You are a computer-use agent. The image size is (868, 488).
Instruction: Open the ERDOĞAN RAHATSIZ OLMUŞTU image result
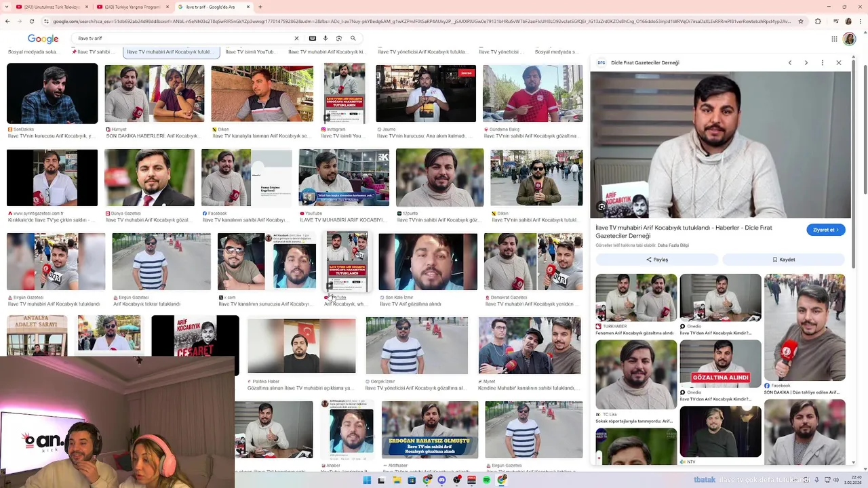coord(430,430)
